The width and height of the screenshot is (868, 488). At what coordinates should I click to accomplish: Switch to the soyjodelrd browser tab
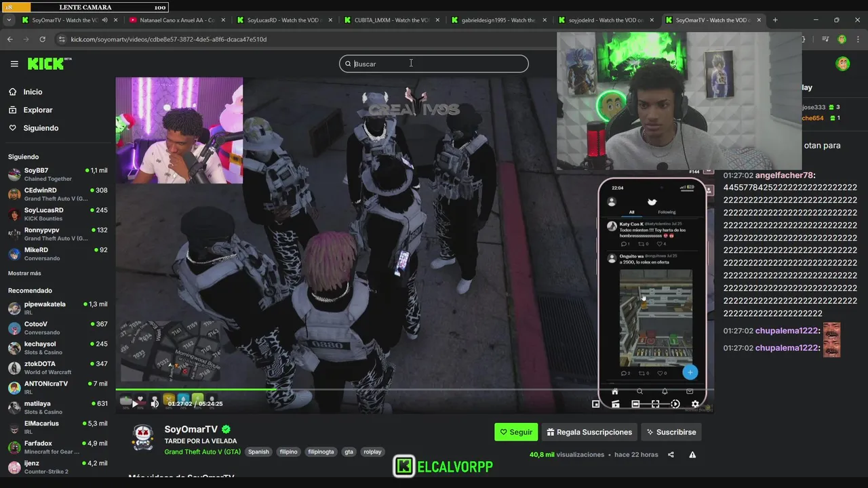pyautogui.click(x=606, y=20)
